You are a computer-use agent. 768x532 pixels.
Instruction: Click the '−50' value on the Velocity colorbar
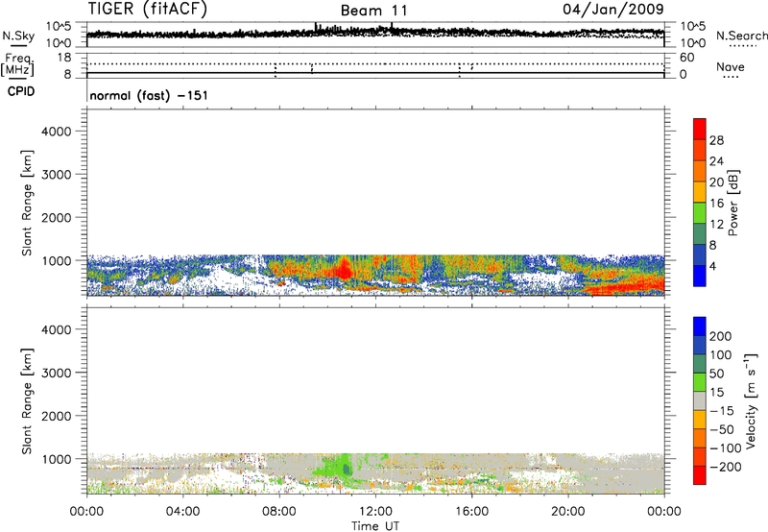(722, 429)
